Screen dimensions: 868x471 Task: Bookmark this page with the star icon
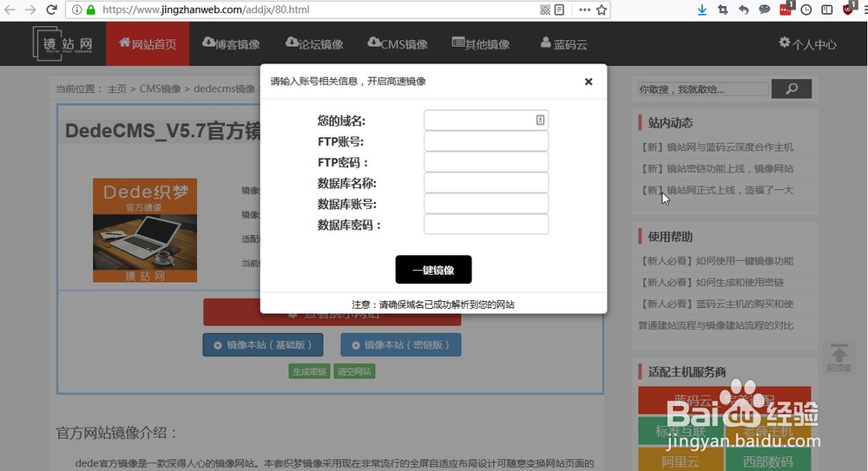coord(602,10)
